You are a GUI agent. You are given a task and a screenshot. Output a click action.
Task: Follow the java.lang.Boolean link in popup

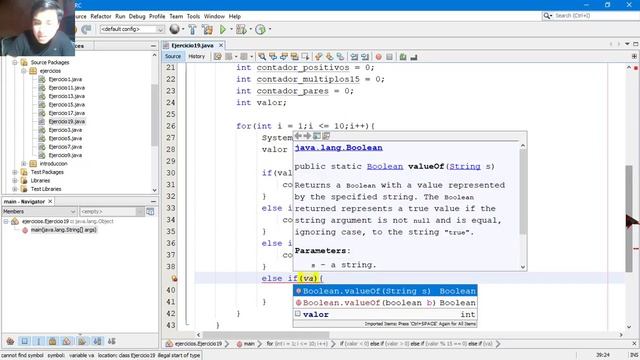(338, 148)
